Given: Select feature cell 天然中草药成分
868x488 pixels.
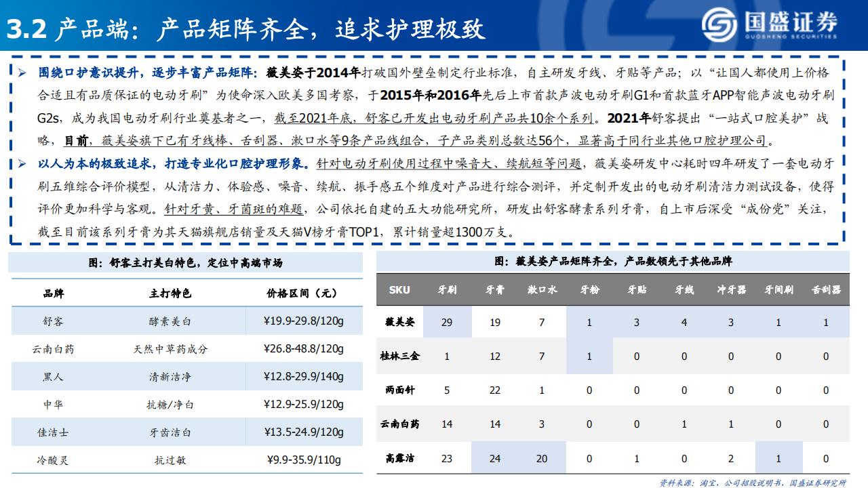Looking at the screenshot, I should pos(170,350).
